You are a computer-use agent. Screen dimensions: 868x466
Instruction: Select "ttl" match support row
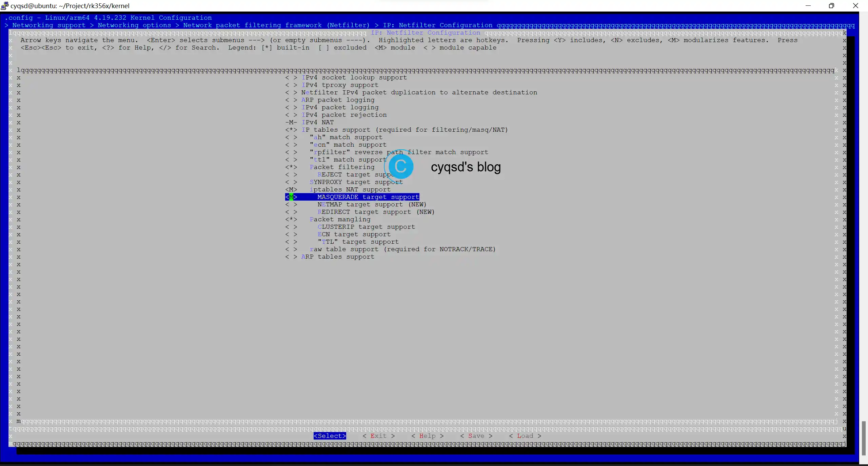(336, 160)
